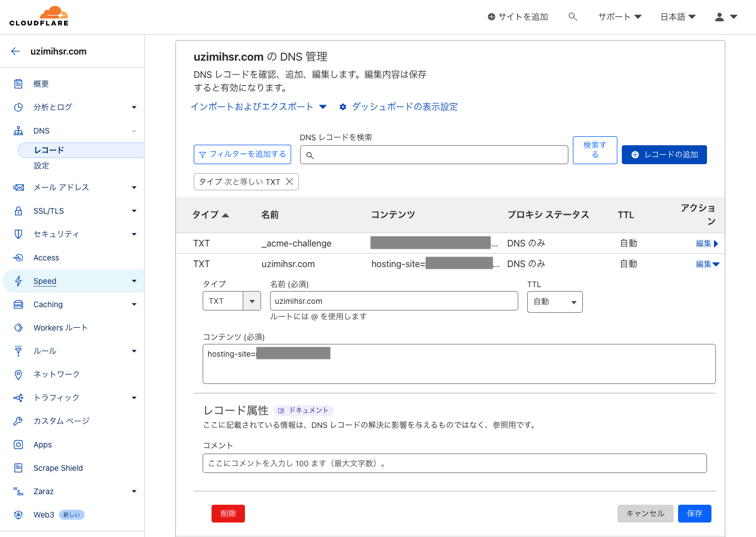Image resolution: width=756 pixels, height=537 pixels.
Task: Expand the SSL/TLS submenu arrow
Action: [x=134, y=211]
